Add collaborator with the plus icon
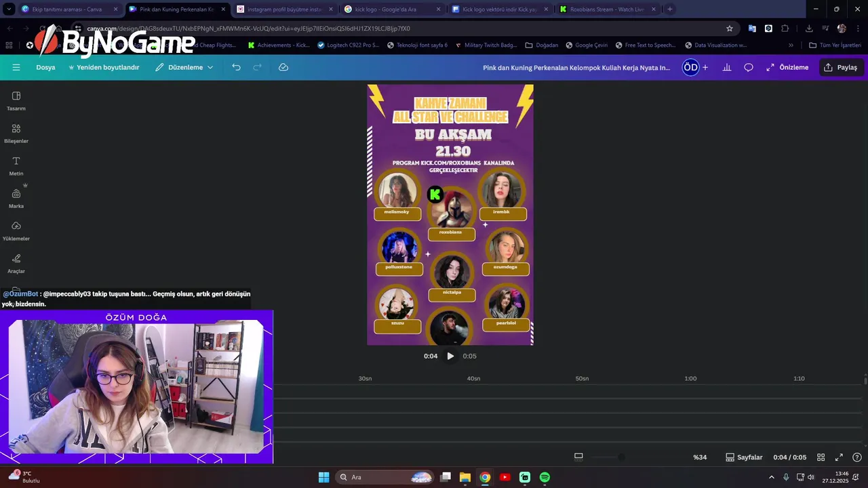 [x=705, y=67]
